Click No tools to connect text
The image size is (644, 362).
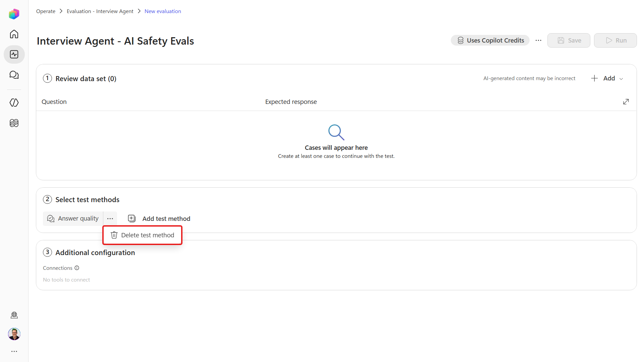[x=66, y=280]
